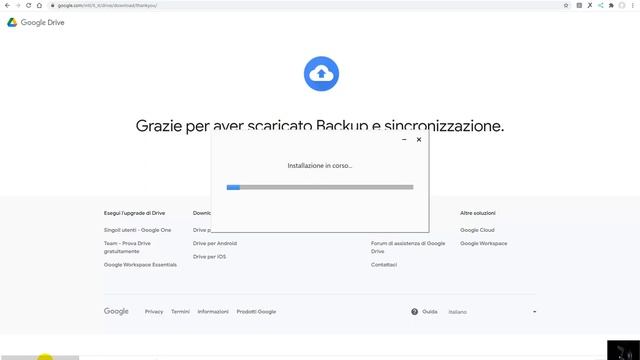
Task: Expand the Italiano language dropdown
Action: (492, 312)
